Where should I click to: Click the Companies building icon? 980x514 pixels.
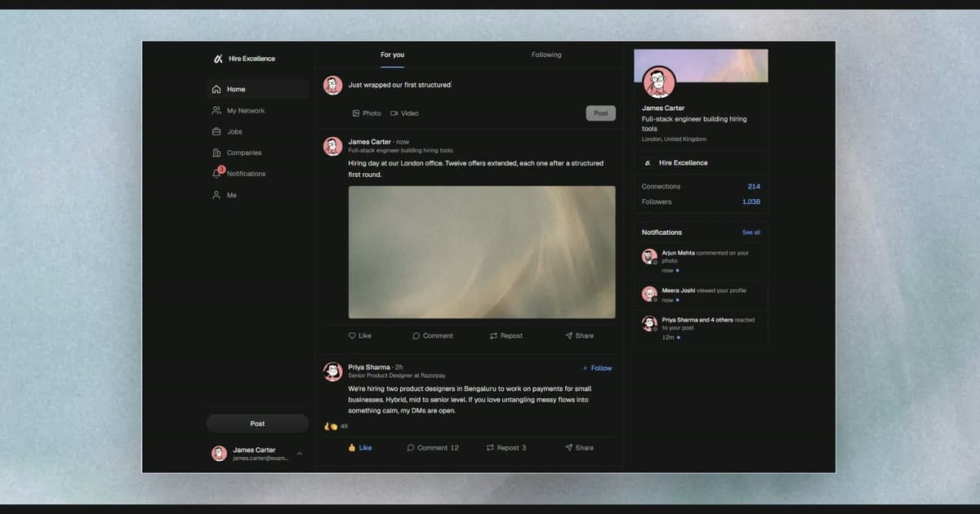click(x=216, y=153)
